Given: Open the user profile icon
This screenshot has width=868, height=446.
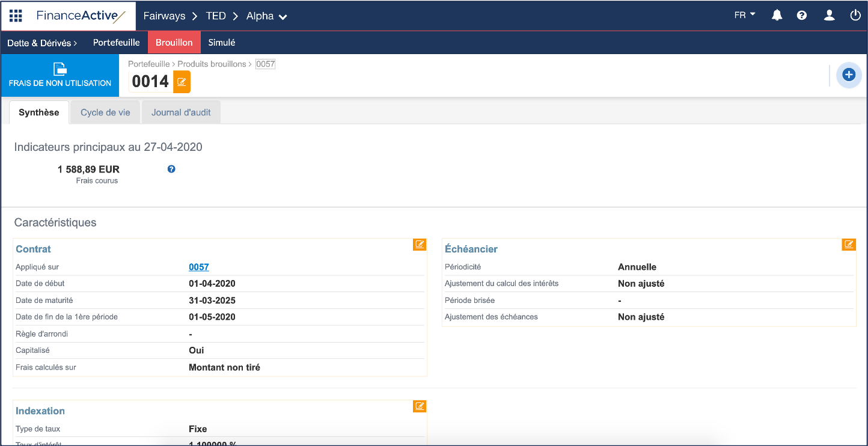Looking at the screenshot, I should tap(830, 16).
